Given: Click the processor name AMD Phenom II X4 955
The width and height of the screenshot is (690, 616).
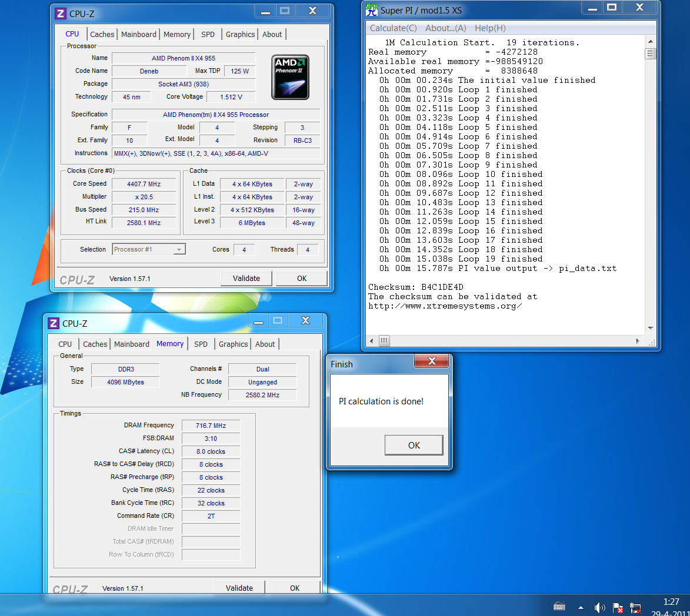Looking at the screenshot, I should [x=184, y=58].
